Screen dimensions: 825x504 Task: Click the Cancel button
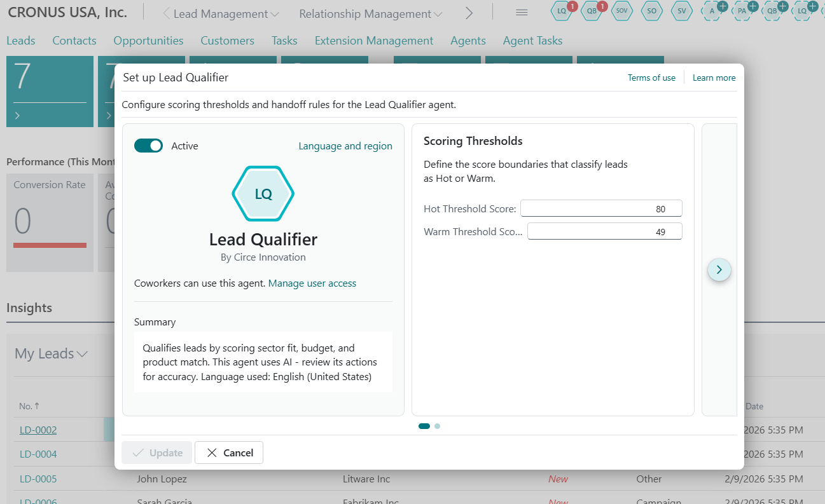[x=229, y=453]
